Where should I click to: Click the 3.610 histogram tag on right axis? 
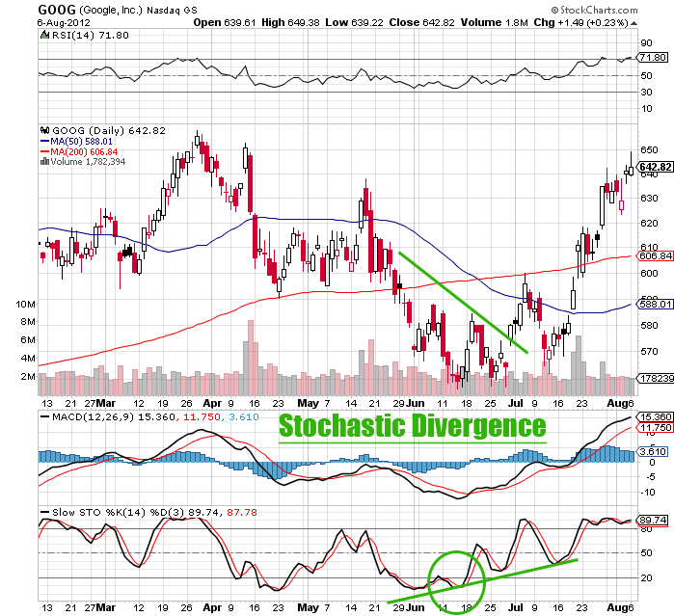pos(654,452)
